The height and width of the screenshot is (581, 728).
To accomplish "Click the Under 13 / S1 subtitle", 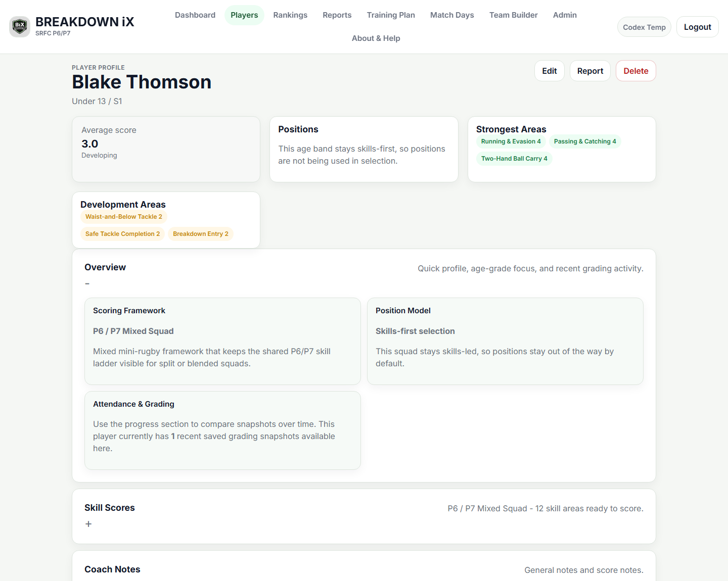I will (x=97, y=102).
